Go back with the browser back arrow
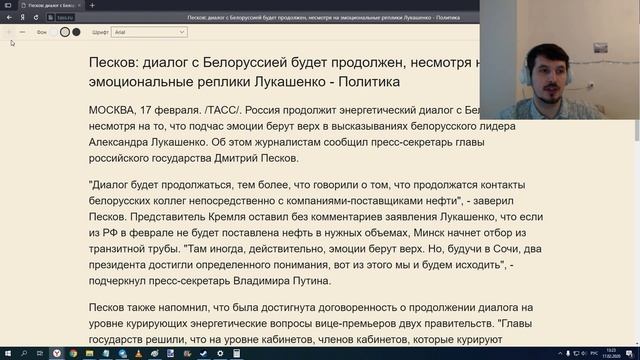Viewport: 640px width, 360px height. pos(9,18)
